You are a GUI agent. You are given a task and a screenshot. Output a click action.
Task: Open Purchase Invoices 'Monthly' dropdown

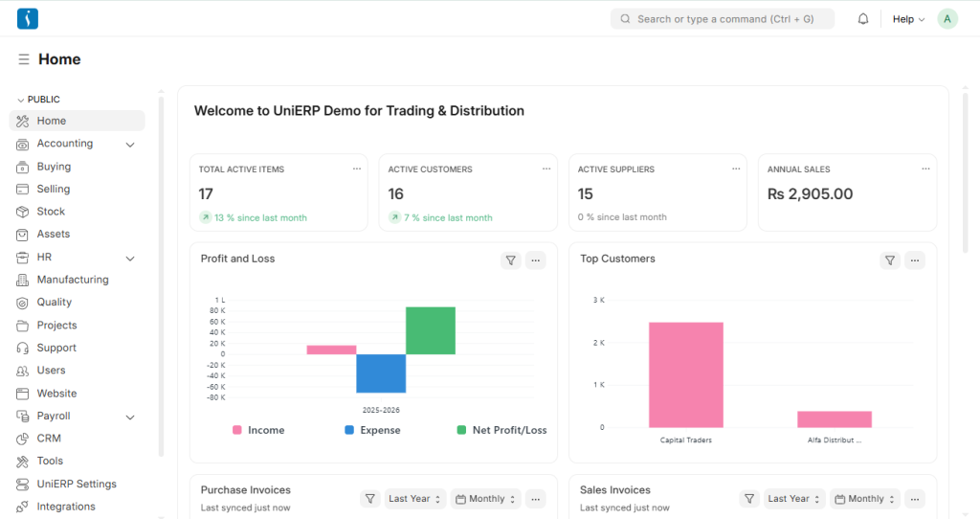485,499
